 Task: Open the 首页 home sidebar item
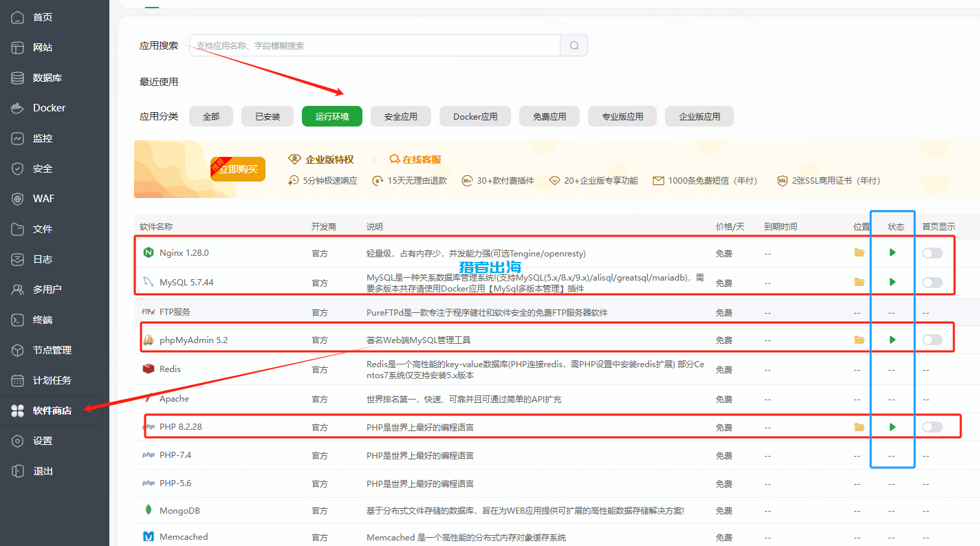click(x=43, y=17)
